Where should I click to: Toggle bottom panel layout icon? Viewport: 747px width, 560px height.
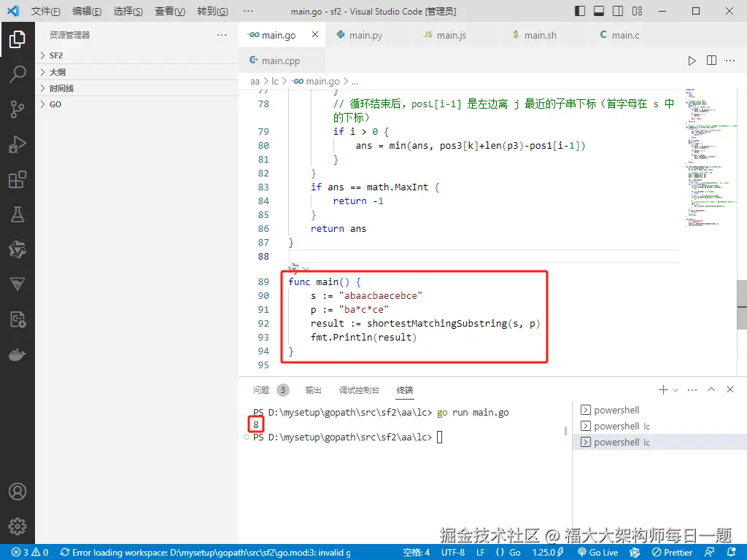pyautogui.click(x=599, y=11)
